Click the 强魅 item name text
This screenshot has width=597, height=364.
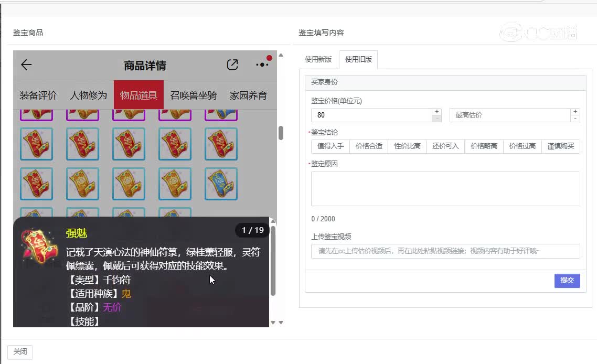click(x=77, y=233)
